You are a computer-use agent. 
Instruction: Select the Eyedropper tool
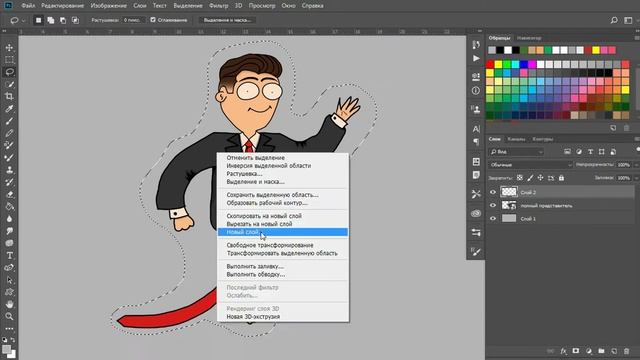(9, 109)
